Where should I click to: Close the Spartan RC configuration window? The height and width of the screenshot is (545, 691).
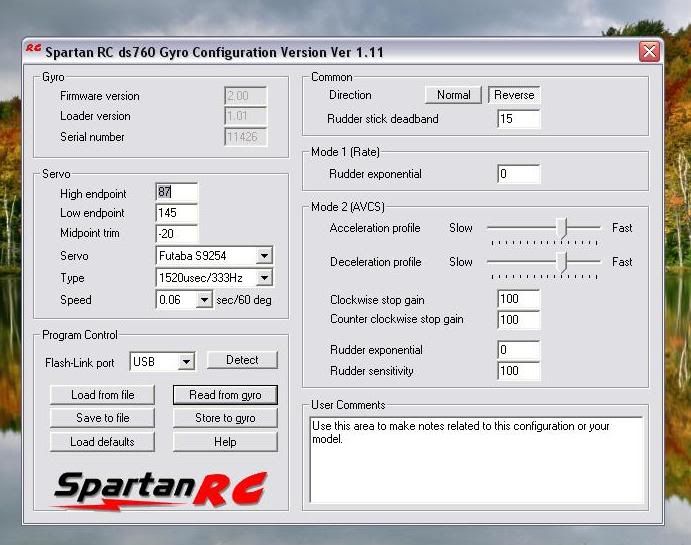[x=649, y=51]
